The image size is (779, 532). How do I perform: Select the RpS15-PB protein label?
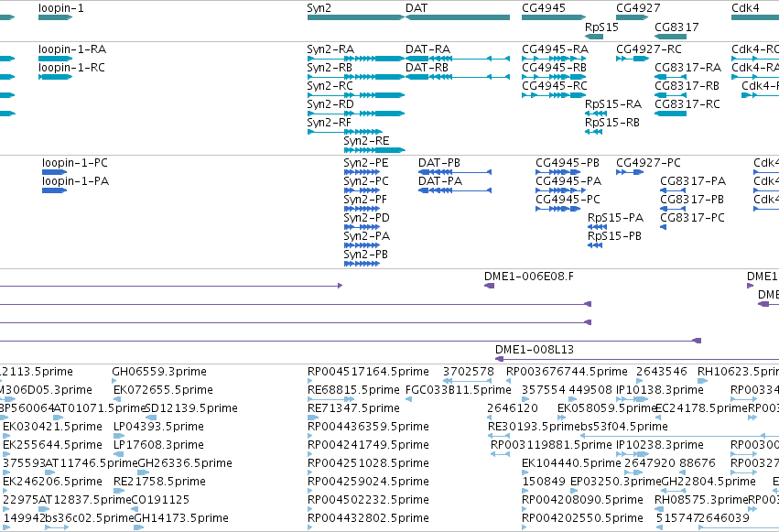614,236
